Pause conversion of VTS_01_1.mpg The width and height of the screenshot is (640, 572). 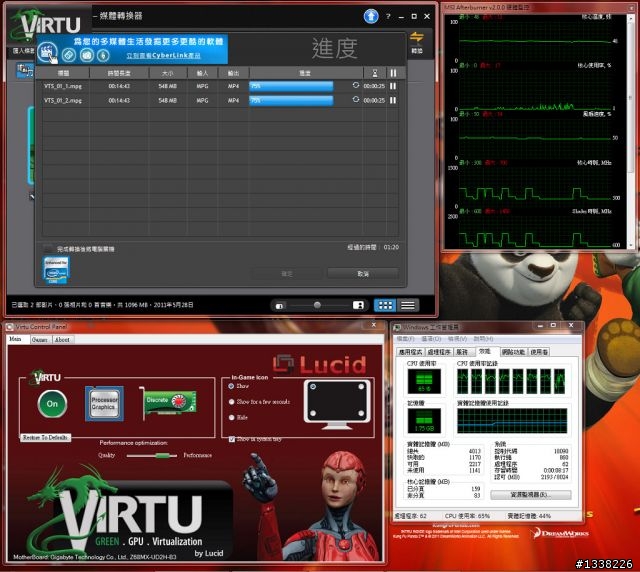[x=393, y=86]
